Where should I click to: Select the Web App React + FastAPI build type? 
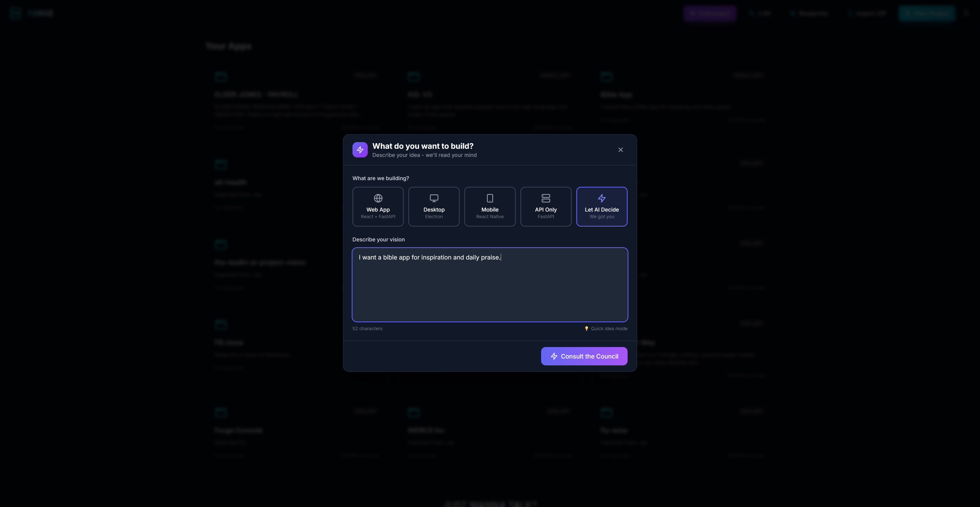click(x=378, y=206)
